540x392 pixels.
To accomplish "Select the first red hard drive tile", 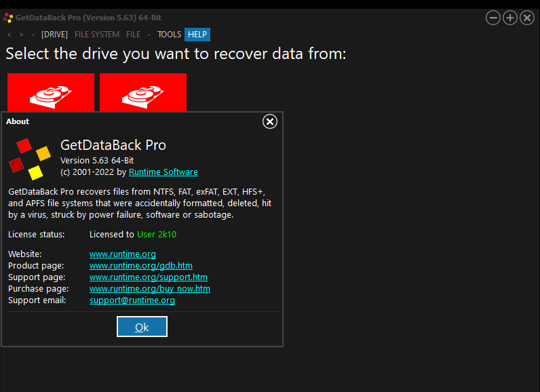I will pos(51,92).
